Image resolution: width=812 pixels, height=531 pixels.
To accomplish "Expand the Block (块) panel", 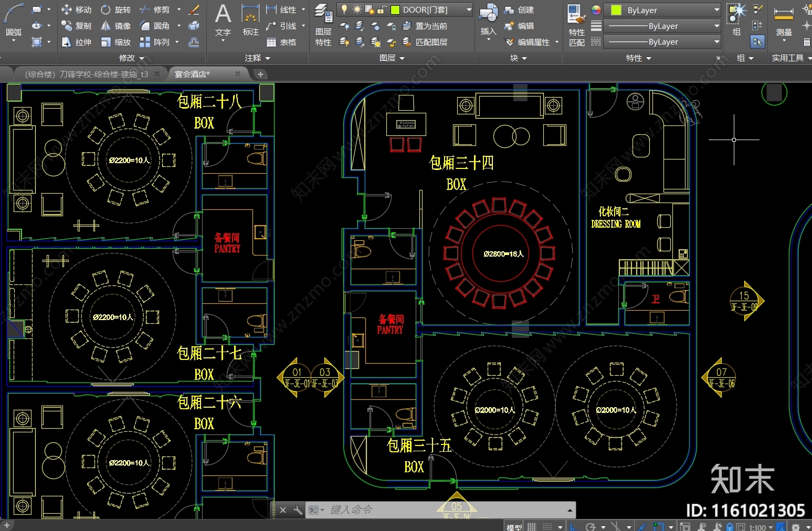I will [518, 58].
